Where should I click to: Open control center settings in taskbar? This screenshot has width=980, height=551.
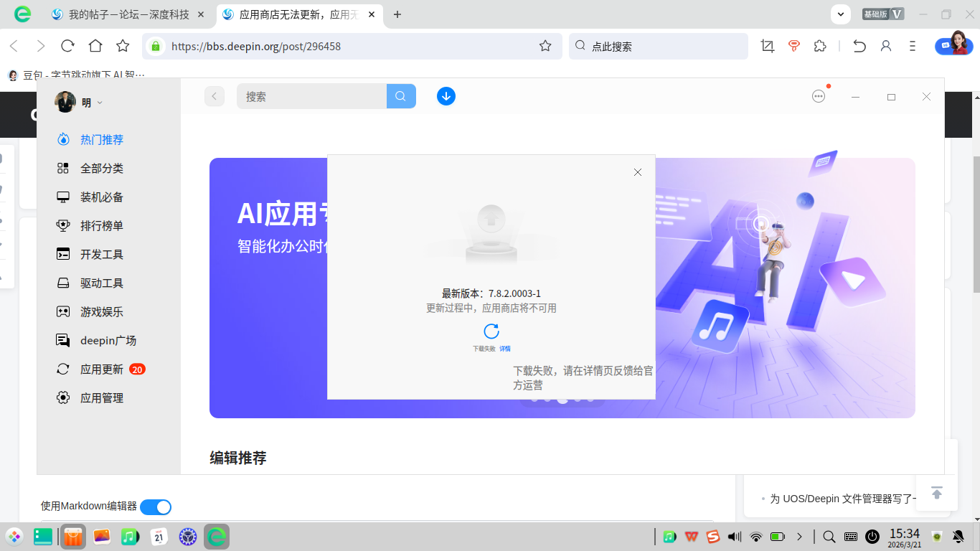pyautogui.click(x=187, y=537)
